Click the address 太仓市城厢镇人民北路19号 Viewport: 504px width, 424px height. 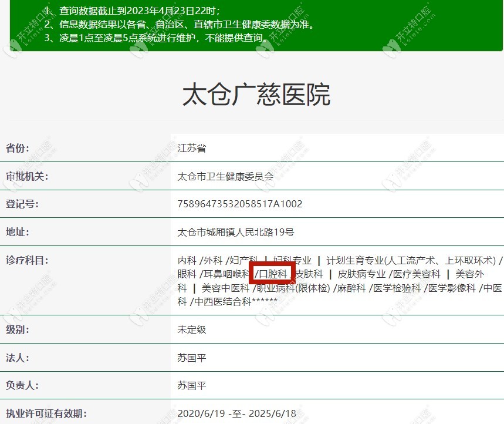[235, 232]
